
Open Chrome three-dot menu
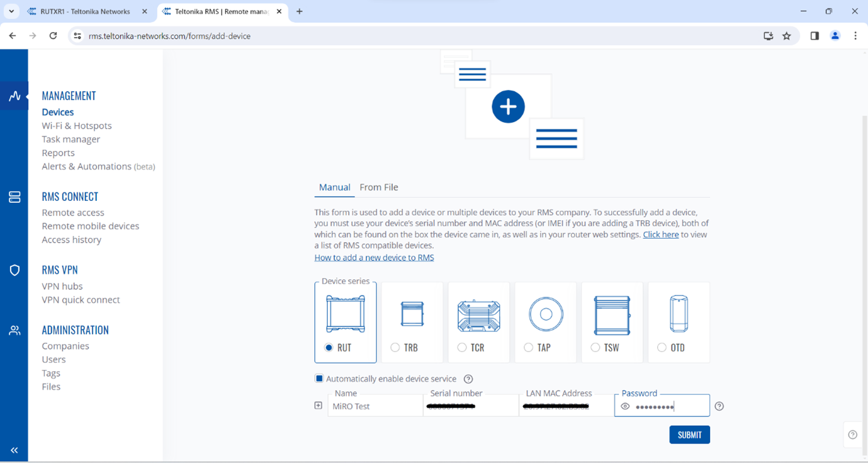[855, 36]
